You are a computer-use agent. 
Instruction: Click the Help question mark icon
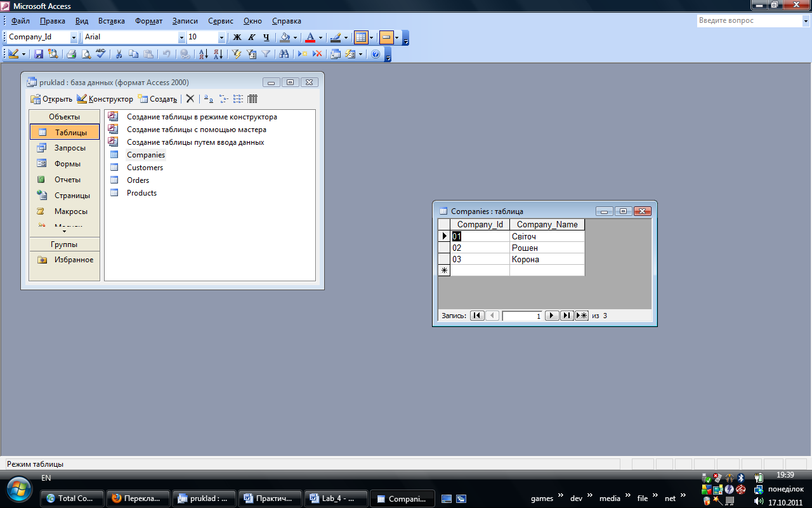tap(376, 55)
